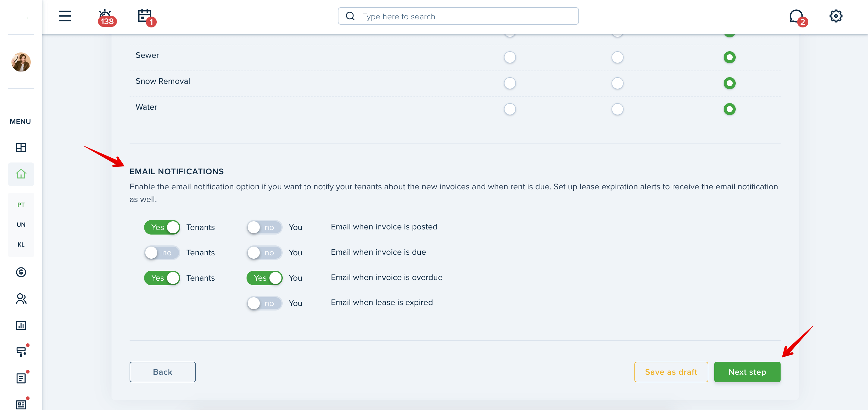Click the Sewer row label
The image size is (868, 410).
pos(147,55)
